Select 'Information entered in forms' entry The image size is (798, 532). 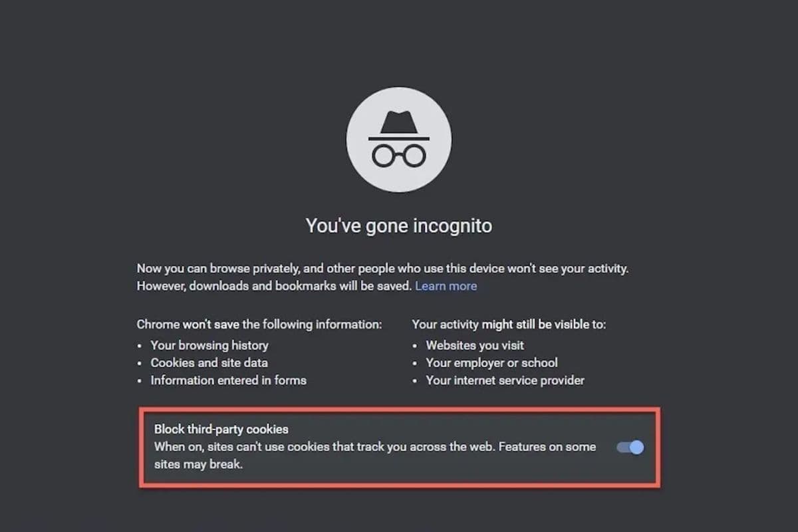point(227,380)
